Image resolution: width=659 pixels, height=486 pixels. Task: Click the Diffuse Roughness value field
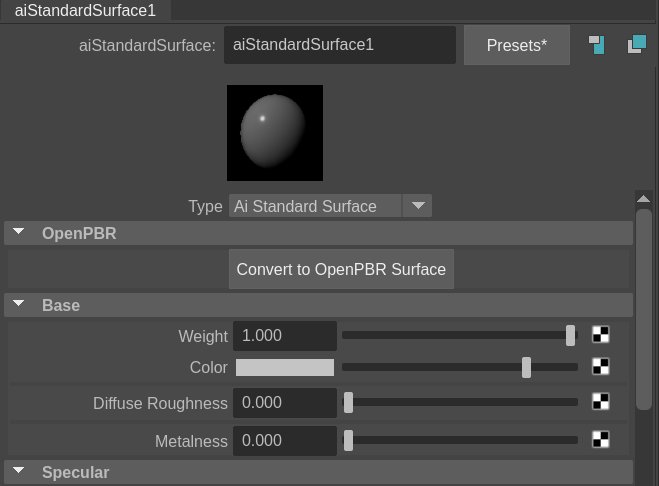(x=285, y=403)
